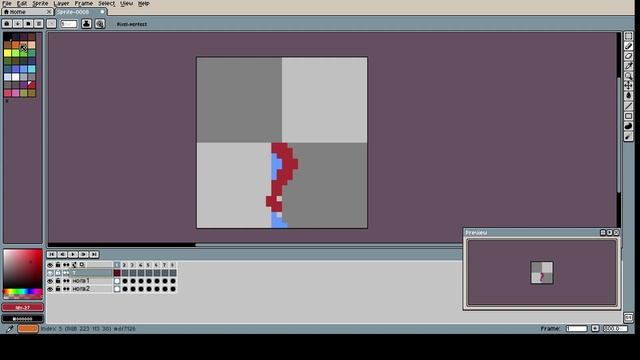
Task: Play the animation
Action: 73,254
